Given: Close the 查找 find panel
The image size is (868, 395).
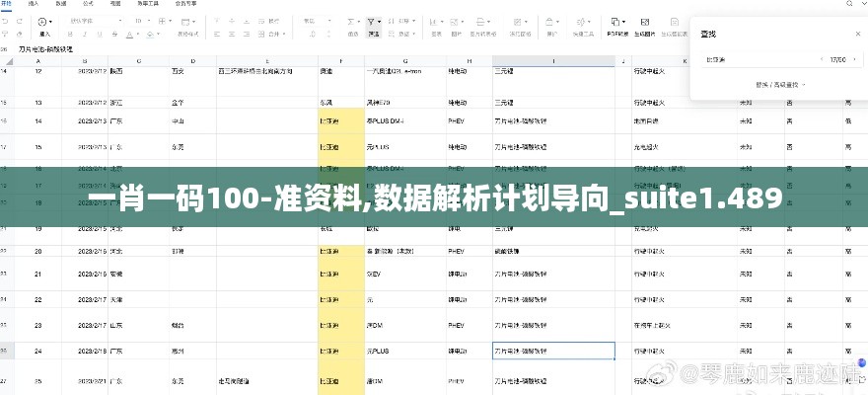Looking at the screenshot, I should (x=857, y=34).
